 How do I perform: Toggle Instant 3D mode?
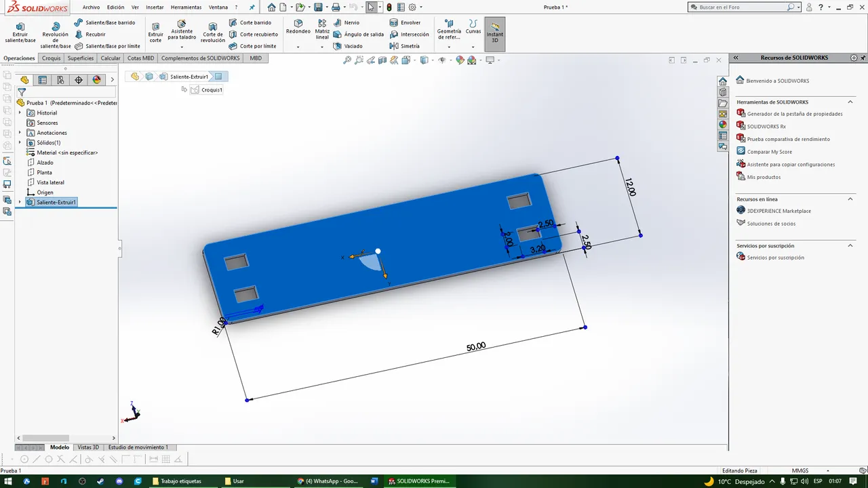coord(495,33)
